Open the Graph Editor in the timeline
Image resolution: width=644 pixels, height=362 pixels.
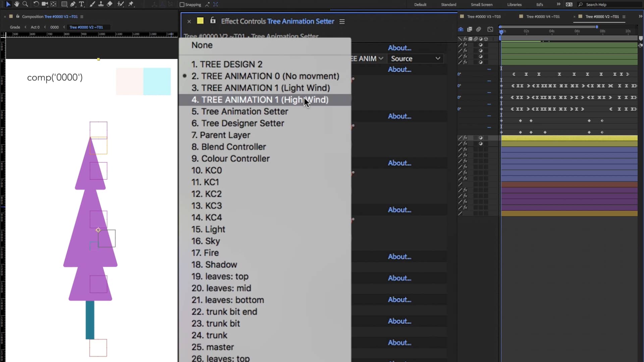click(x=490, y=29)
